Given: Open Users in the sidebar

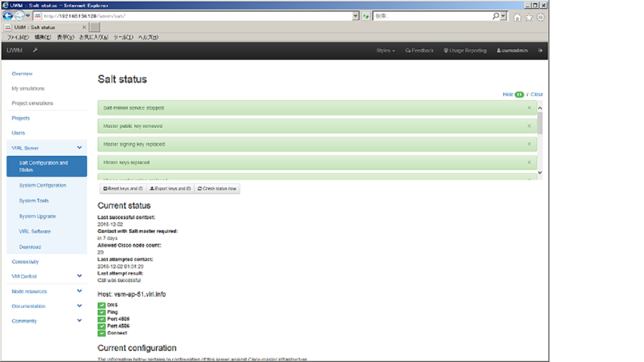Looking at the screenshot, I should [18, 133].
